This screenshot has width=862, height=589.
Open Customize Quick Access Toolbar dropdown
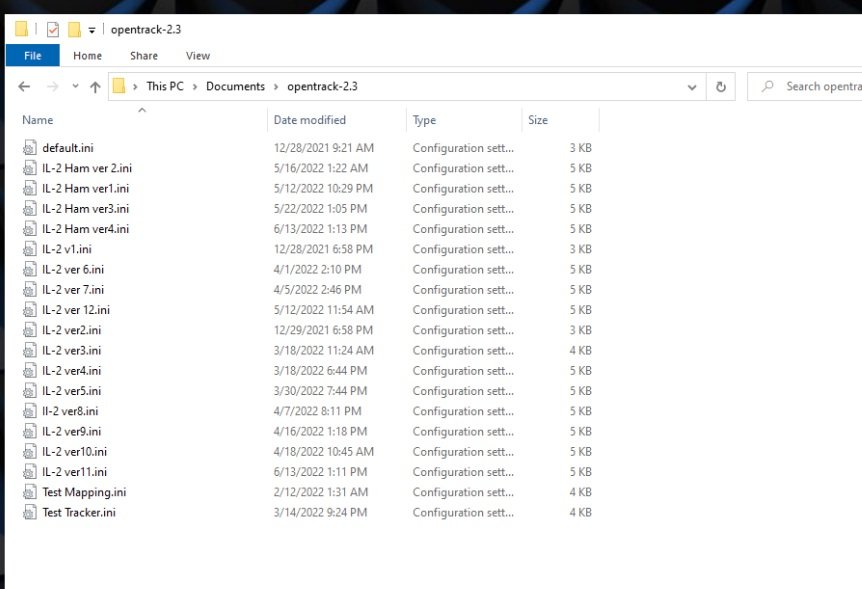coord(92,30)
